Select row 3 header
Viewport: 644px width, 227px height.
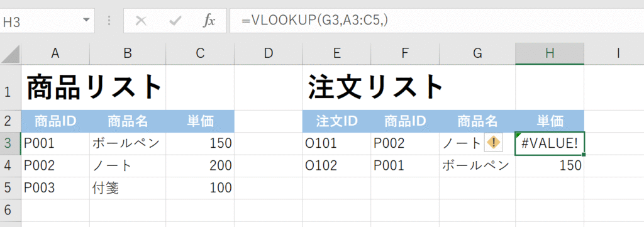(x=10, y=143)
